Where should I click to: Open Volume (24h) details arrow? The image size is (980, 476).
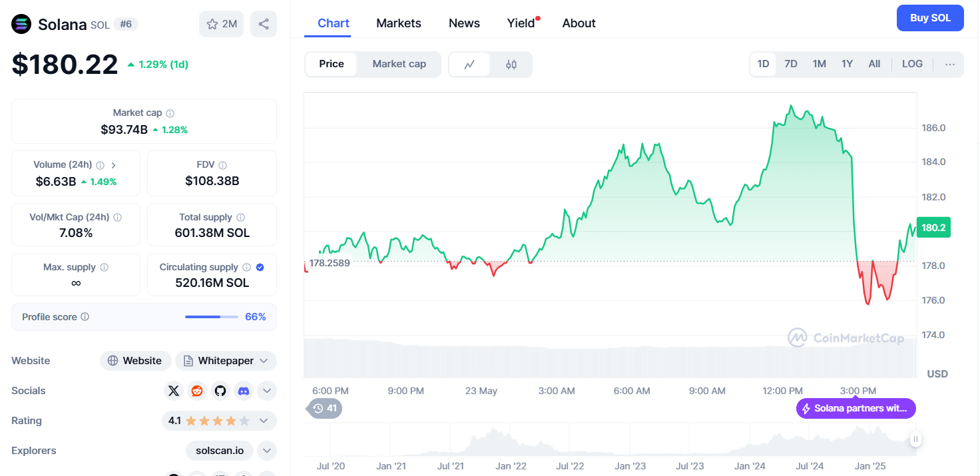[x=114, y=165]
